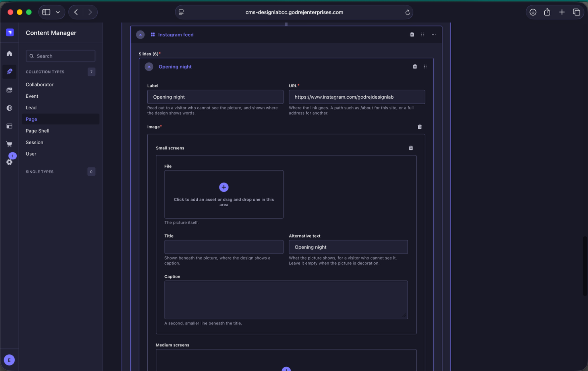The image size is (588, 371).
Task: Click the drag handle of Opening night slide
Action: point(425,66)
